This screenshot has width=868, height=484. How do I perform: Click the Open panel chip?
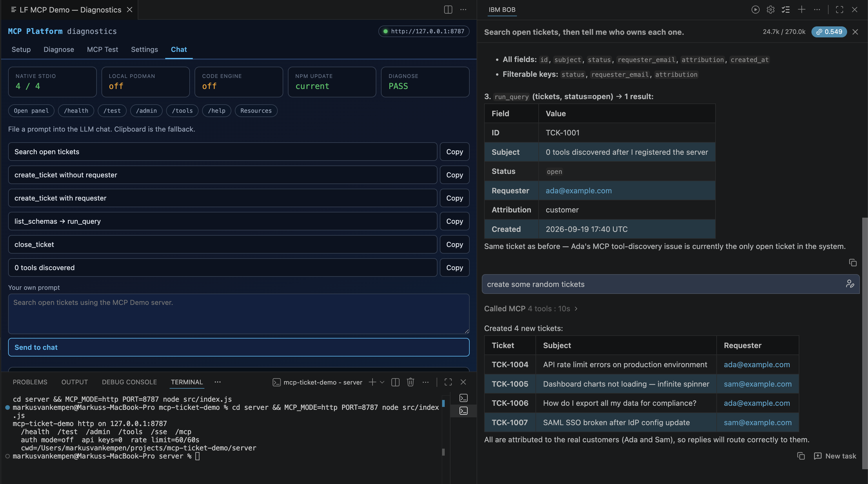[31, 111]
